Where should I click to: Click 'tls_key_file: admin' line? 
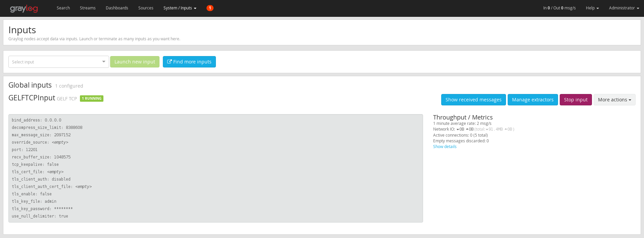[x=34, y=201]
